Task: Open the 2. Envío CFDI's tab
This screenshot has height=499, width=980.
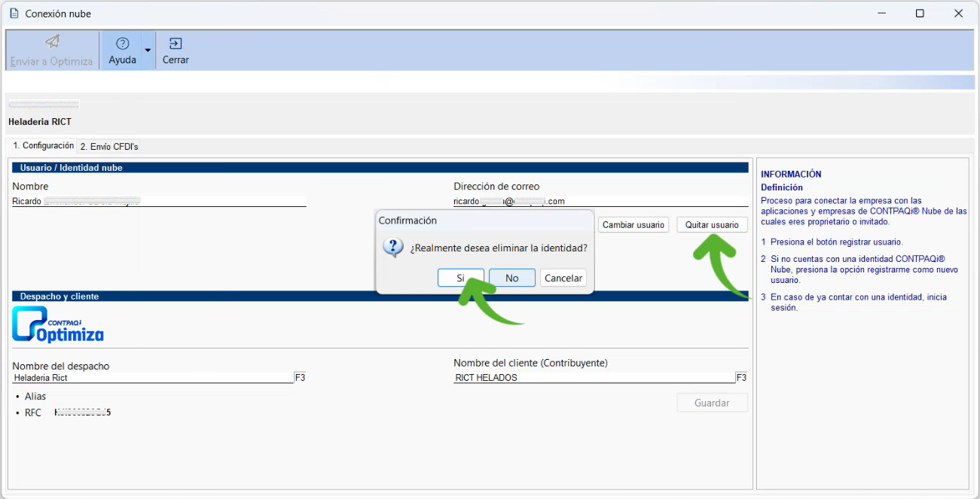Action: point(109,147)
